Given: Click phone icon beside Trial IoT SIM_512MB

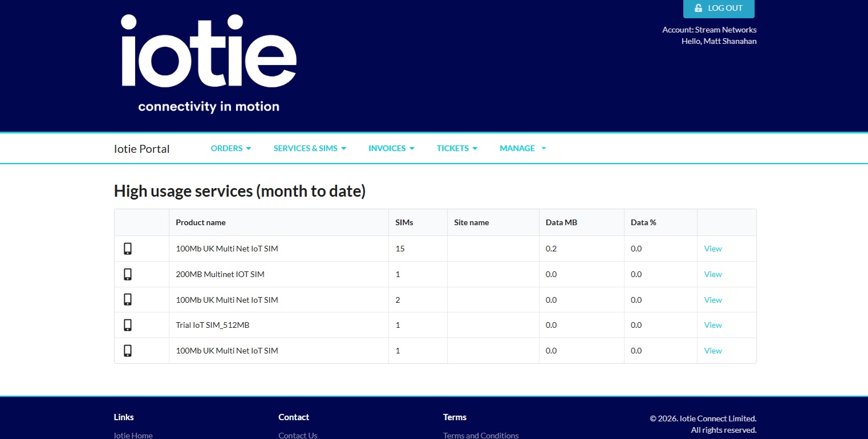Looking at the screenshot, I should pyautogui.click(x=128, y=325).
